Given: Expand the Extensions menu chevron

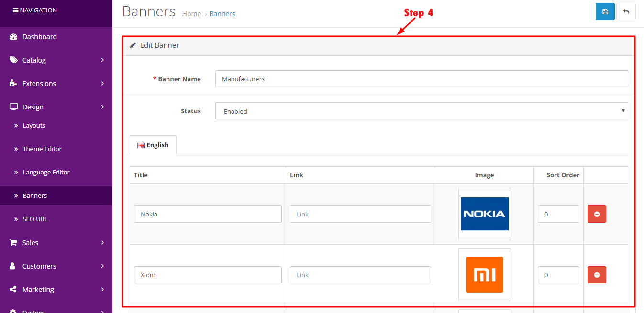Looking at the screenshot, I should click(102, 84).
